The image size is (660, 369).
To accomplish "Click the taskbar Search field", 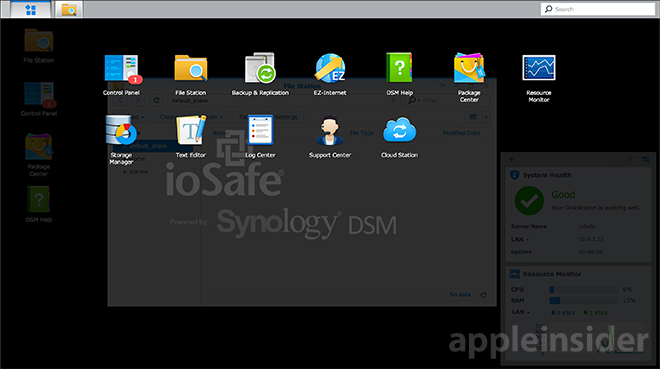I will (x=598, y=9).
